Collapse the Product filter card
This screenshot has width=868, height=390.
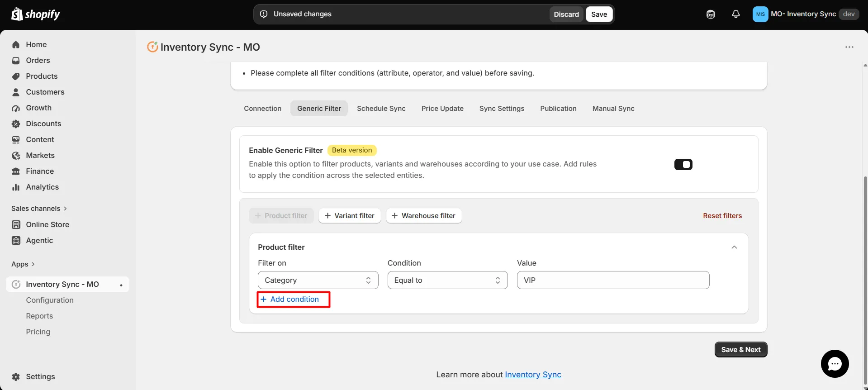click(x=734, y=247)
